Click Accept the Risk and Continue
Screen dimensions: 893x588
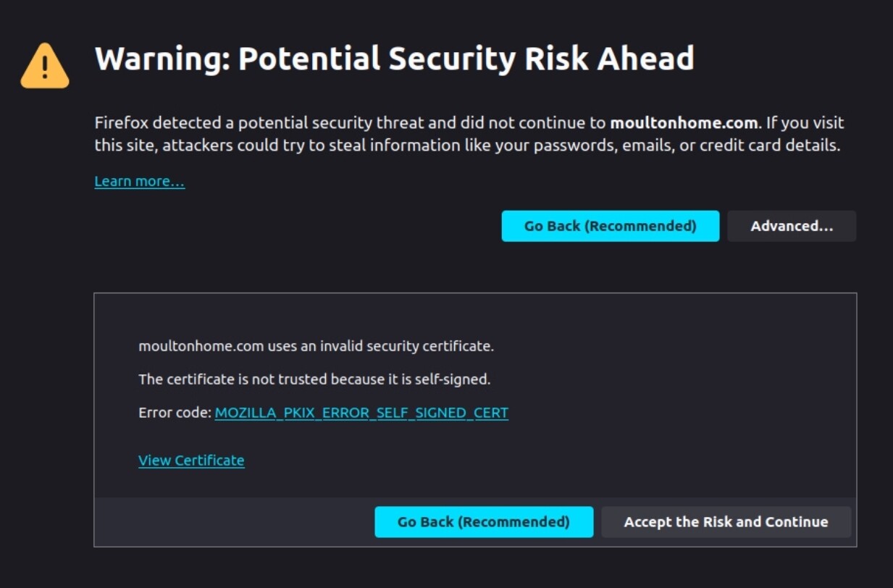coord(726,522)
